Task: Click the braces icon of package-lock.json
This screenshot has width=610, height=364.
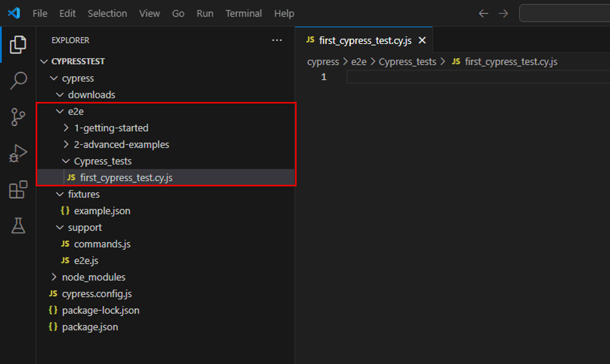Action: 53,310
